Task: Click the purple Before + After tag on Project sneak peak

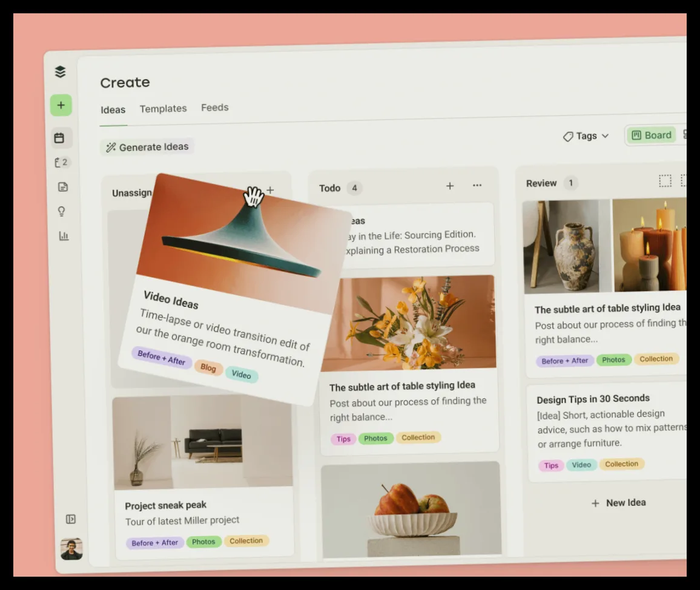Action: (154, 543)
